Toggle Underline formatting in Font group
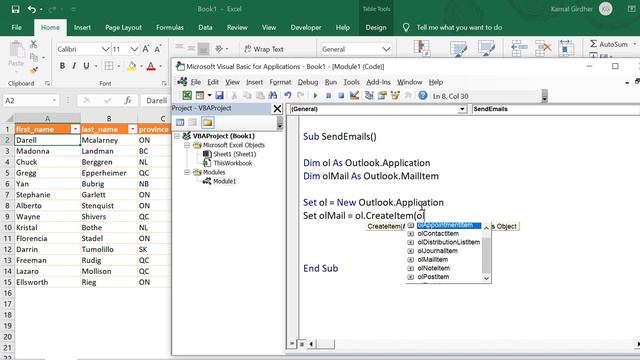Viewport: 640px width, 360px height. pyautogui.click(x=86, y=66)
